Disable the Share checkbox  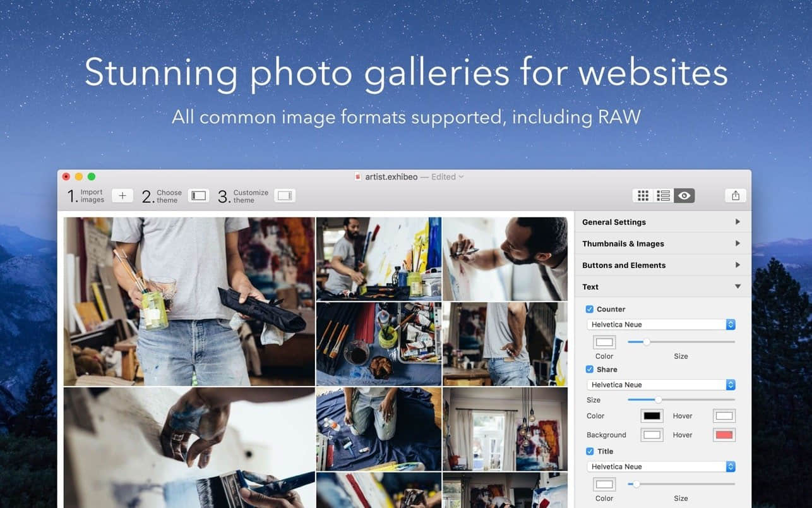click(x=589, y=369)
